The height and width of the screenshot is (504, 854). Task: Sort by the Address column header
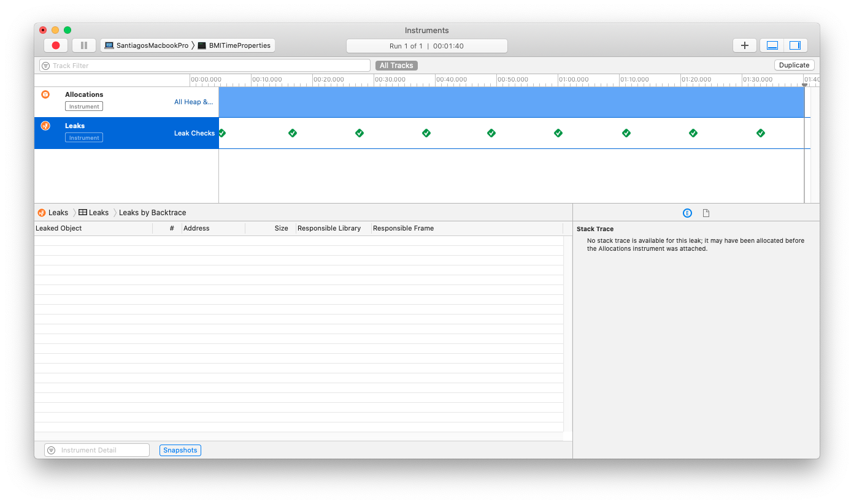point(213,228)
